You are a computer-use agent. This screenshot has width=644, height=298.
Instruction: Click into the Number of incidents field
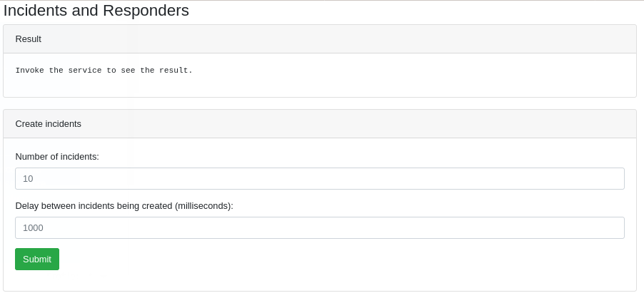[x=319, y=178]
